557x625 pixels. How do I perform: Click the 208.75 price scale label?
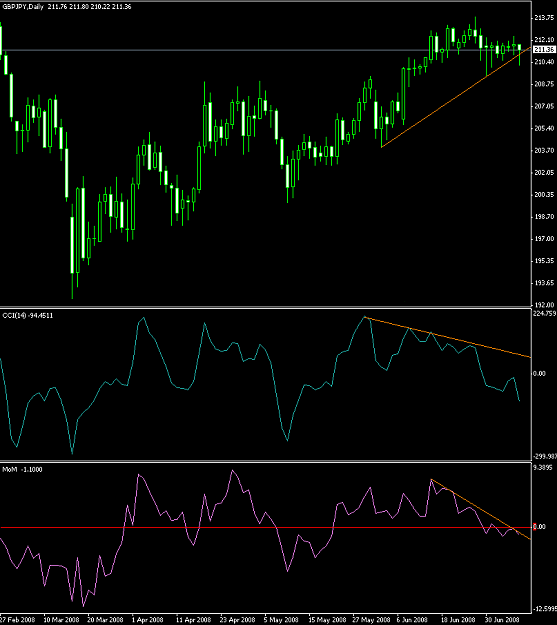[544, 84]
